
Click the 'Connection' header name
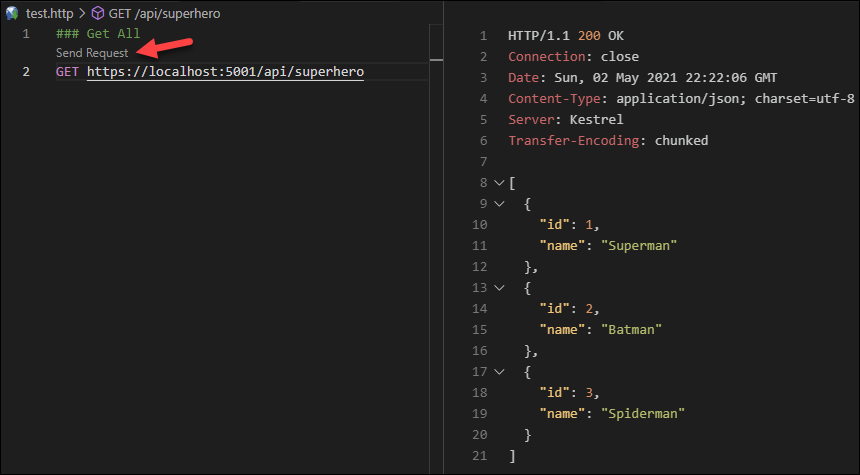pos(547,56)
